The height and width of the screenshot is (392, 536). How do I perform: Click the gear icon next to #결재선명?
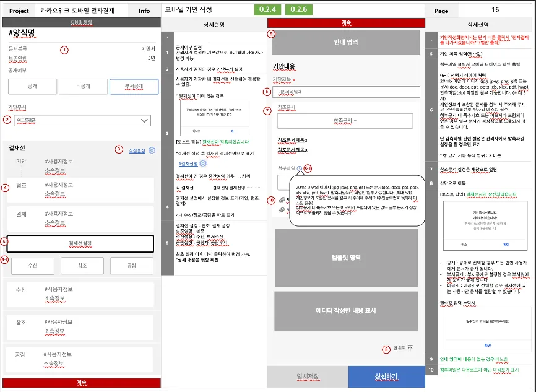[203, 163]
